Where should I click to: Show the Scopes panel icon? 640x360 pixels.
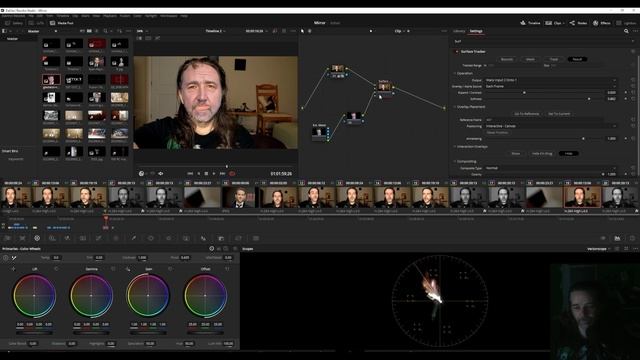click(617, 238)
